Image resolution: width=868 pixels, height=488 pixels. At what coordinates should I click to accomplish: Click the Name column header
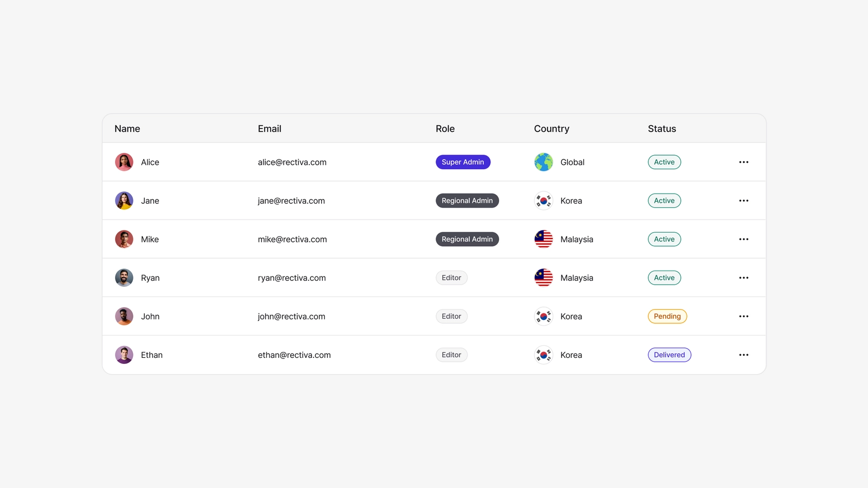(x=127, y=129)
